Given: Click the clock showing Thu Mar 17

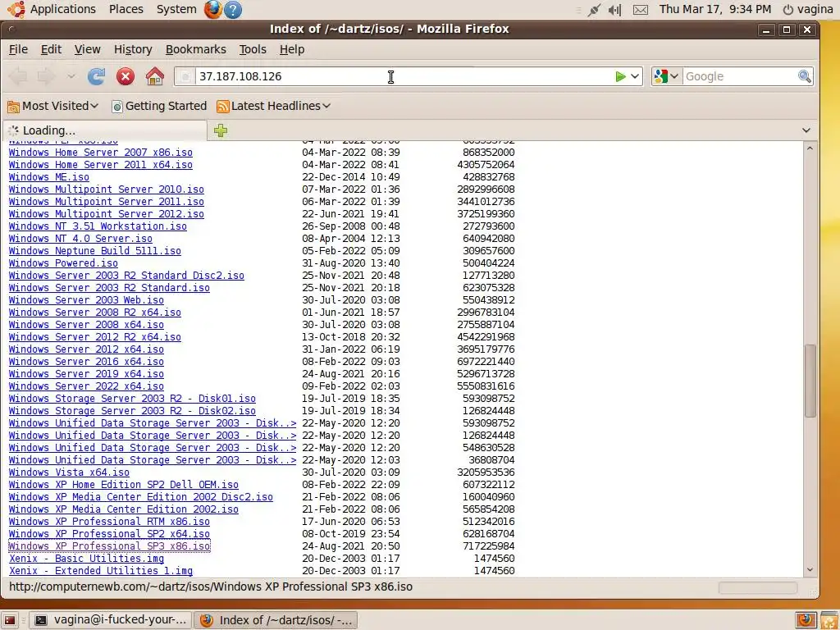Looking at the screenshot, I should coord(715,9).
